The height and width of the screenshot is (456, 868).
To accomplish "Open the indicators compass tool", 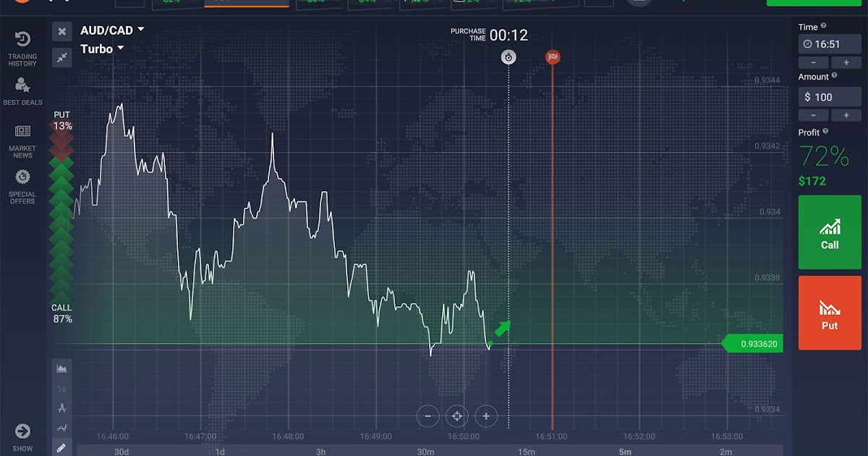I will (x=62, y=408).
